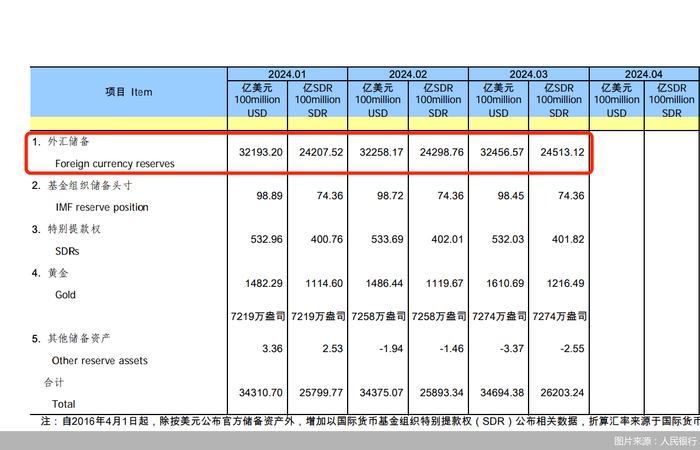Select the cell 532.03
This screenshot has width=700, height=450.
pyautogui.click(x=508, y=240)
